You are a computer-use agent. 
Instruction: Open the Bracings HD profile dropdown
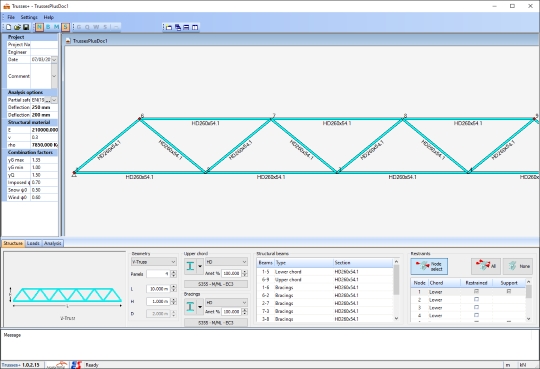click(226, 303)
